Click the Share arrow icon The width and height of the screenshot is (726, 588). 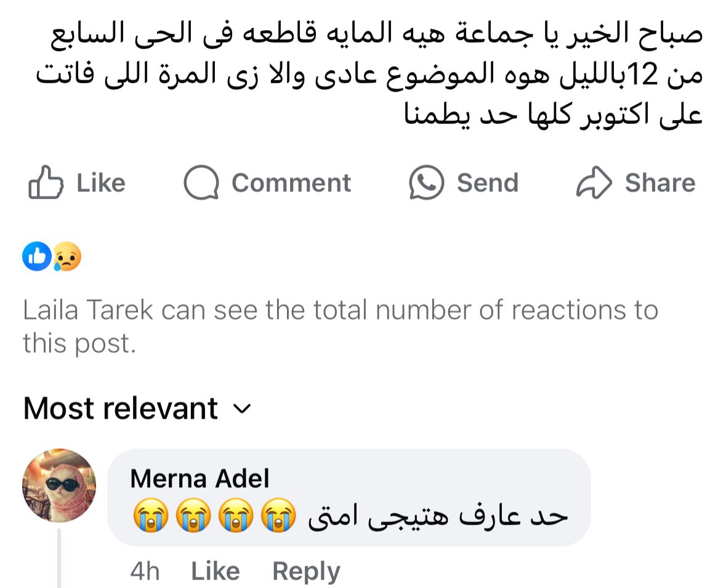coord(594,183)
